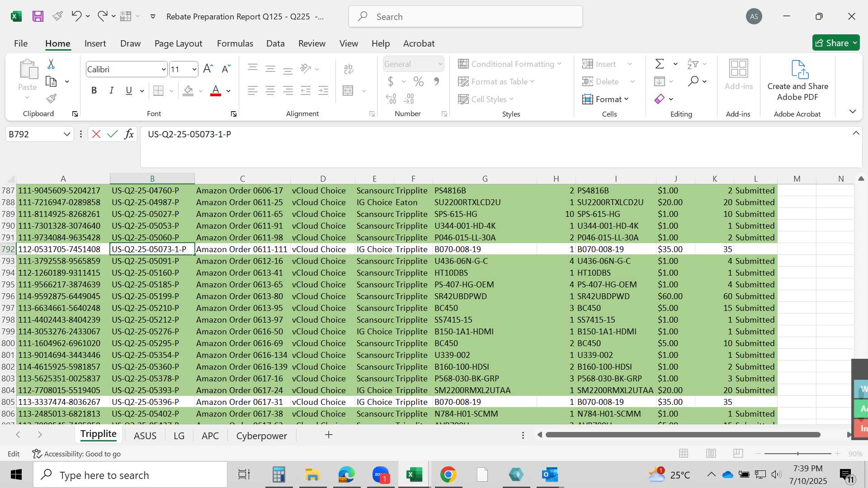868x488 pixels.
Task: Click the zoom slider in status bar
Action: tap(797, 453)
